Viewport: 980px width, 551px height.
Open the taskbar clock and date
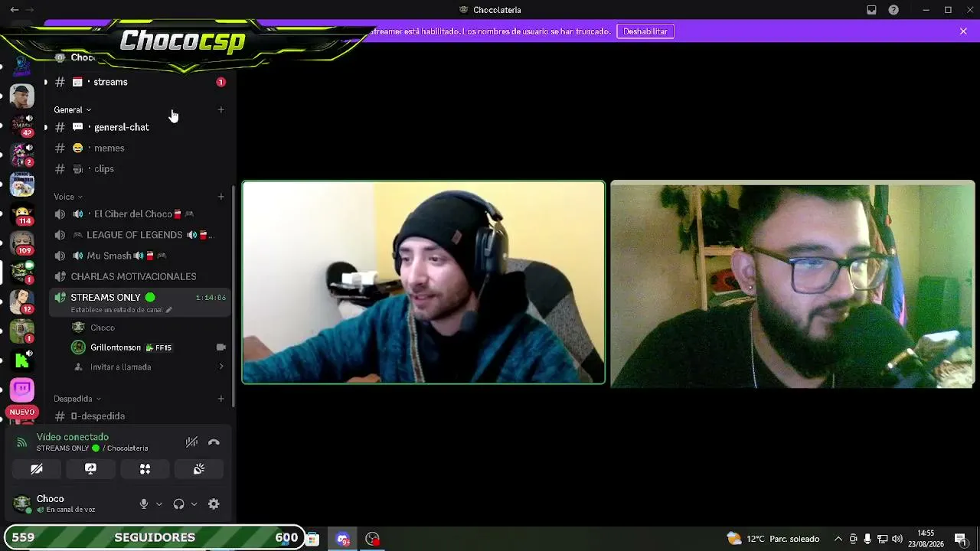coord(926,539)
